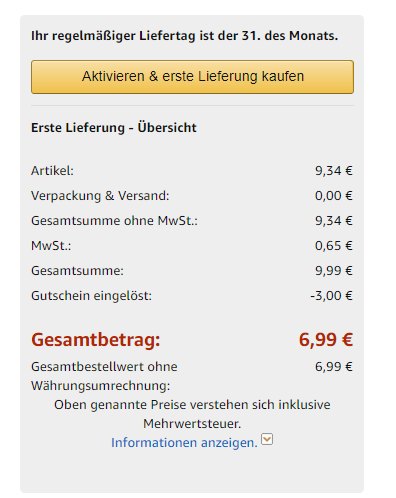Open the 'Informationen anzeigen.' link

[184, 443]
